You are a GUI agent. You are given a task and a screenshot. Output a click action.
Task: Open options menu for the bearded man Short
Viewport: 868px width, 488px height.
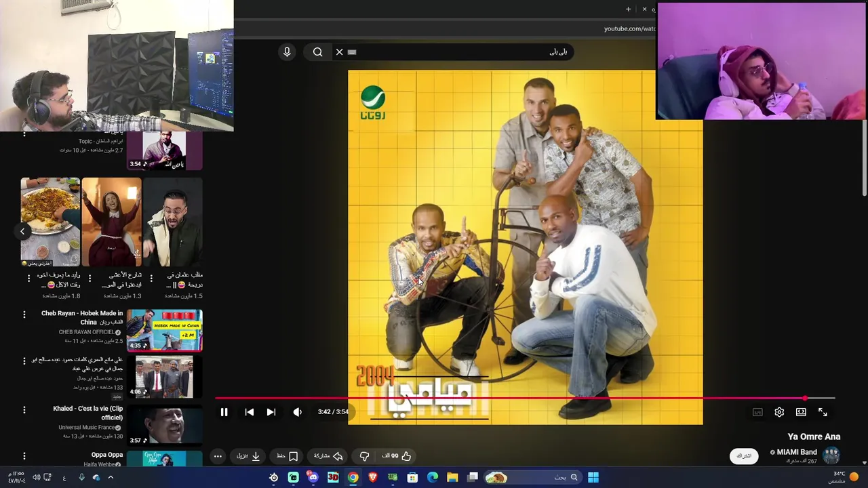[151, 279]
